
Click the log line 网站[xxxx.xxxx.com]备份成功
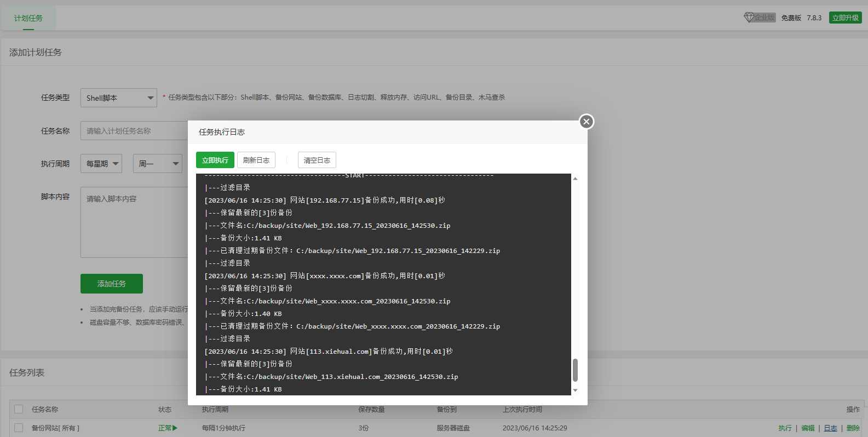325,276
